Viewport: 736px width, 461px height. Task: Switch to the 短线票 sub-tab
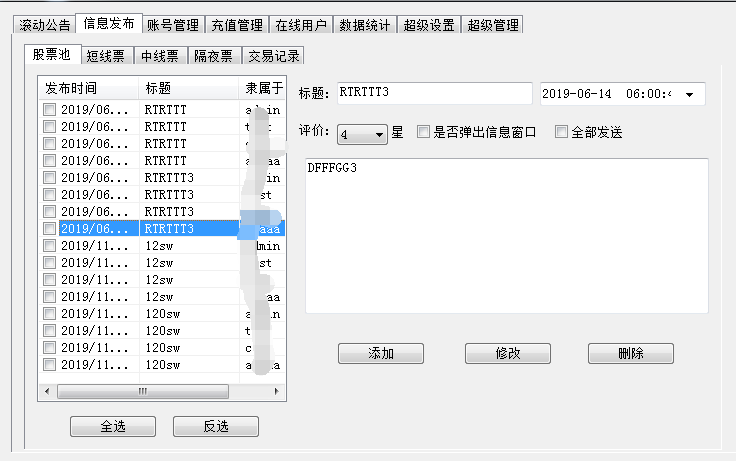click(x=106, y=56)
